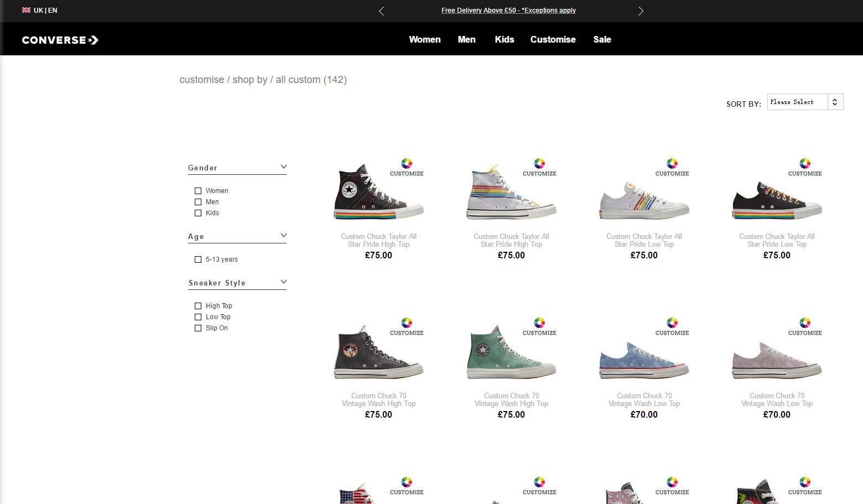Open green Chuck 70 Vintage Wash High Top link

point(511,399)
